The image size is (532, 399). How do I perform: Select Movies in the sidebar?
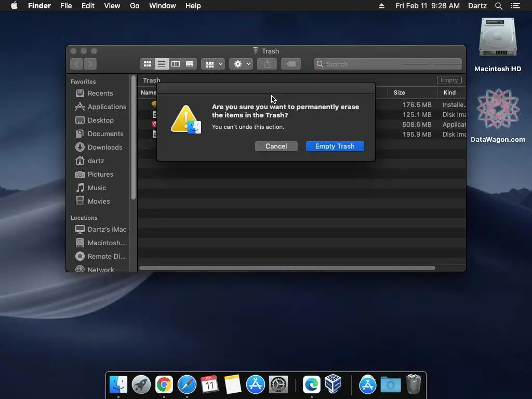[x=92, y=201]
